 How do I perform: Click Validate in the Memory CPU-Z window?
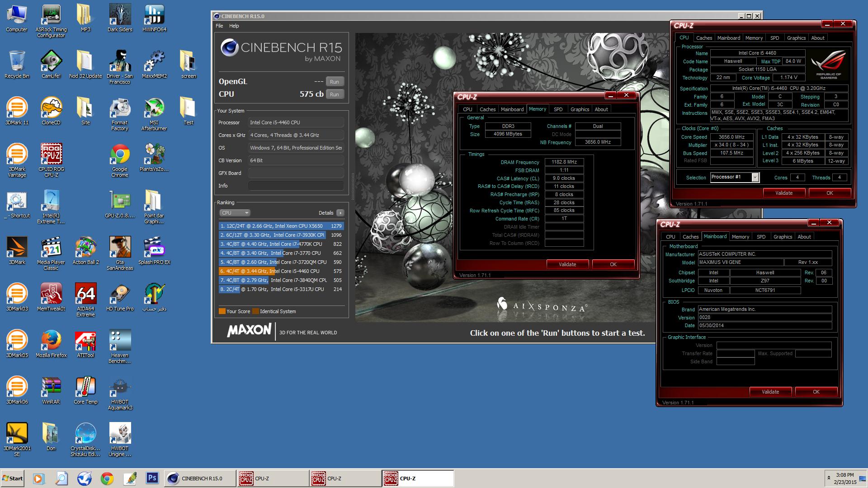coord(567,264)
